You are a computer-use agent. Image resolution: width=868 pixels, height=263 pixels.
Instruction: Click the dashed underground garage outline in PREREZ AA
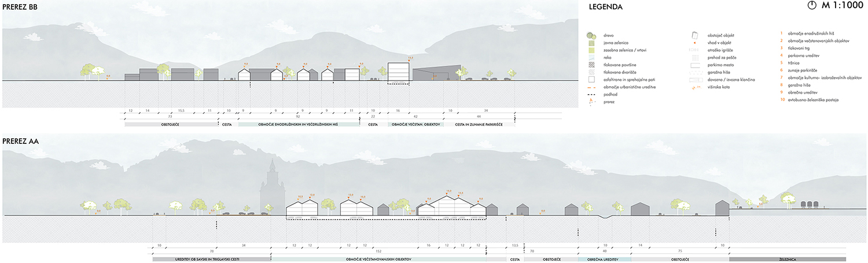click(387, 217)
